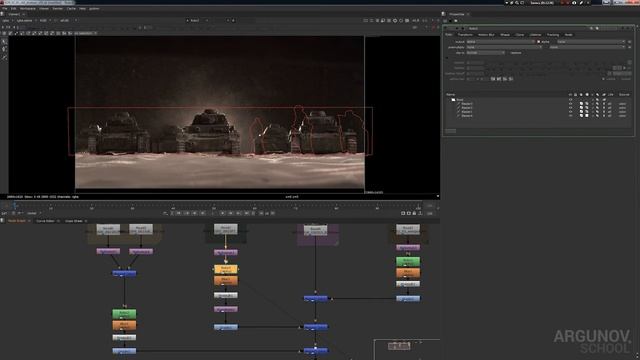Select the Bezier3 shape row
This screenshot has height=360, width=640.
tap(465, 112)
